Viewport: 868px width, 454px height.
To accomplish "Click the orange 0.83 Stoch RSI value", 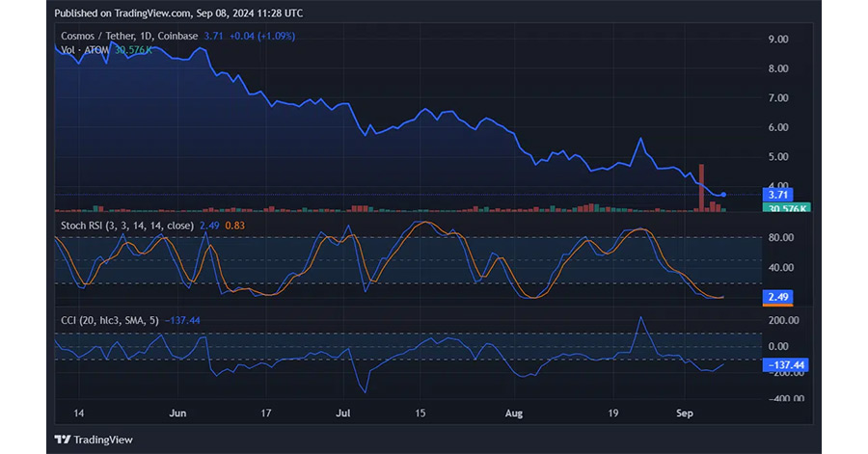I will [x=234, y=226].
